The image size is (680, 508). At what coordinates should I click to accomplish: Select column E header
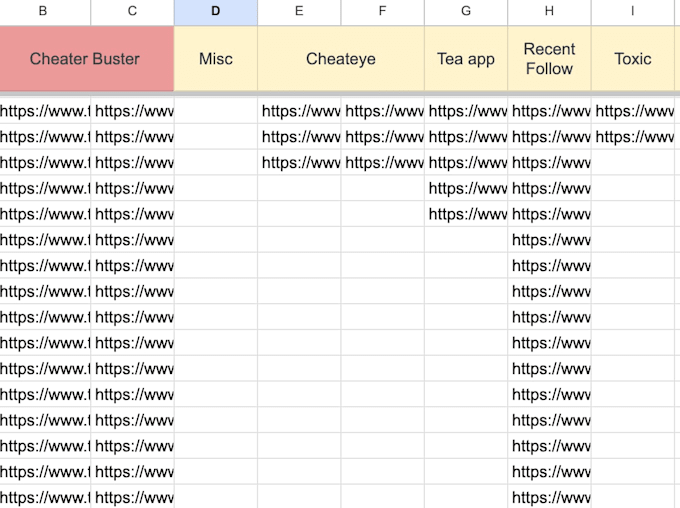pos(299,12)
